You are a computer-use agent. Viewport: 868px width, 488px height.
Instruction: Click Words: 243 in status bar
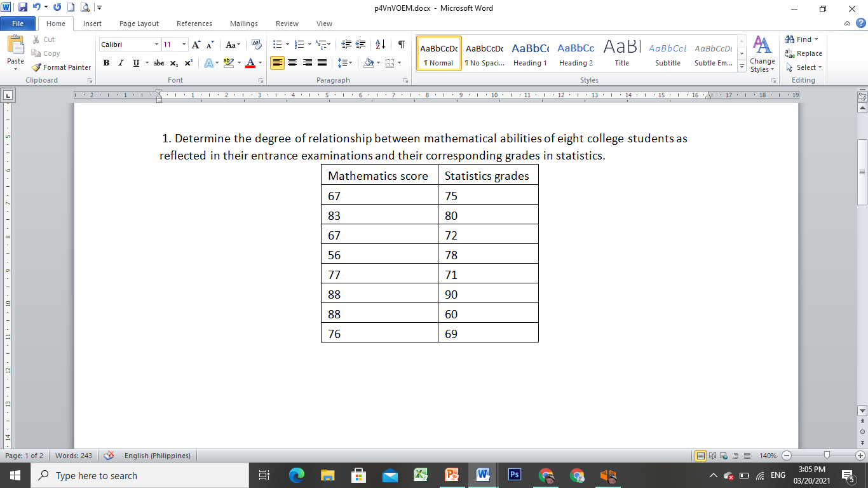[x=74, y=456]
